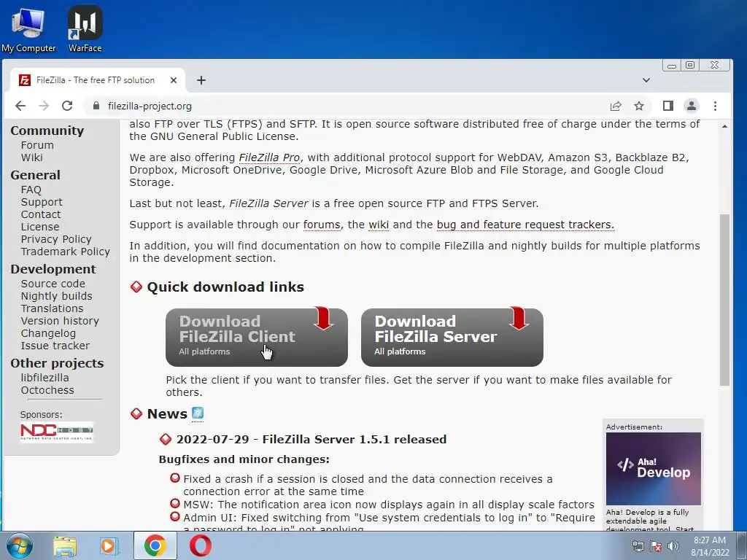This screenshot has height=560, width=747.
Task: Close the FileZilla tab
Action: (174, 80)
